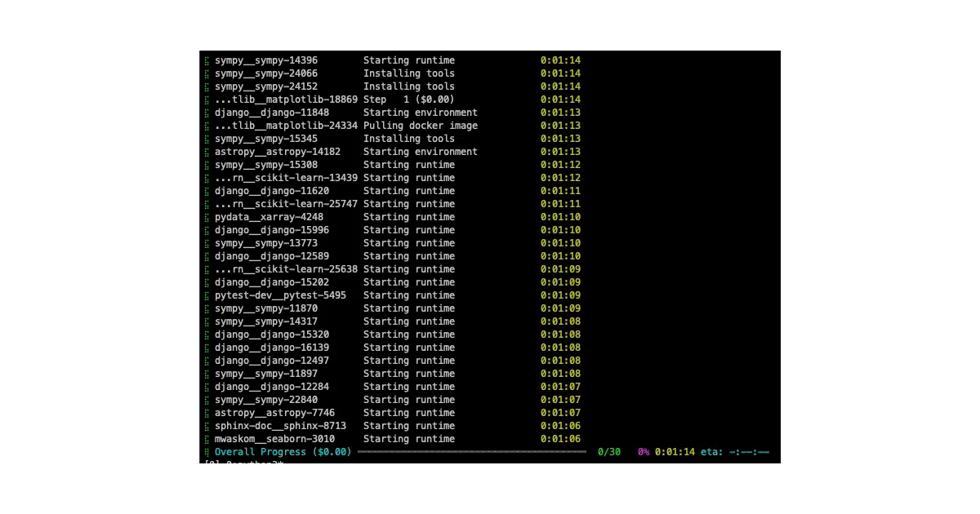Click elapsed time 0:01:10 of pydata__xarray-4248
The height and width of the screenshot is (514, 980).
pyautogui.click(x=560, y=217)
